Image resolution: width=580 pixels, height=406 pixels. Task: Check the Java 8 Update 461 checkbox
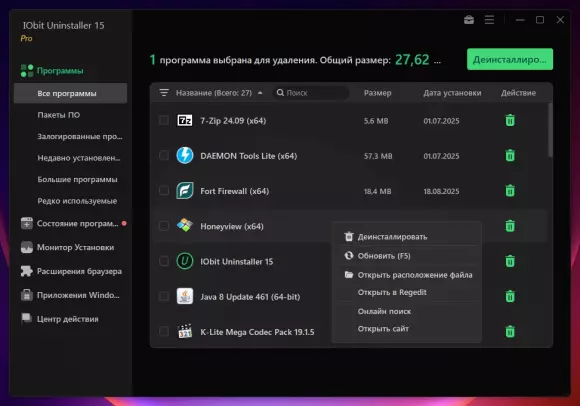pos(164,296)
